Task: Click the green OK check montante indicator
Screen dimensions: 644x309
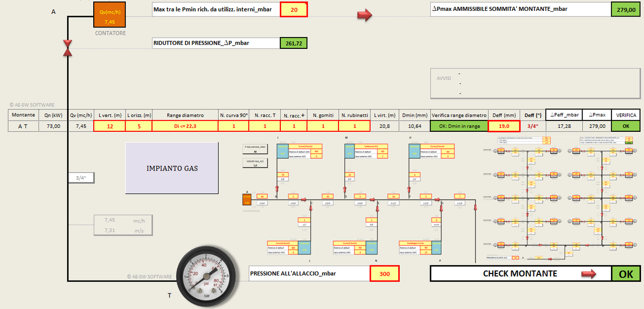Action: click(625, 274)
